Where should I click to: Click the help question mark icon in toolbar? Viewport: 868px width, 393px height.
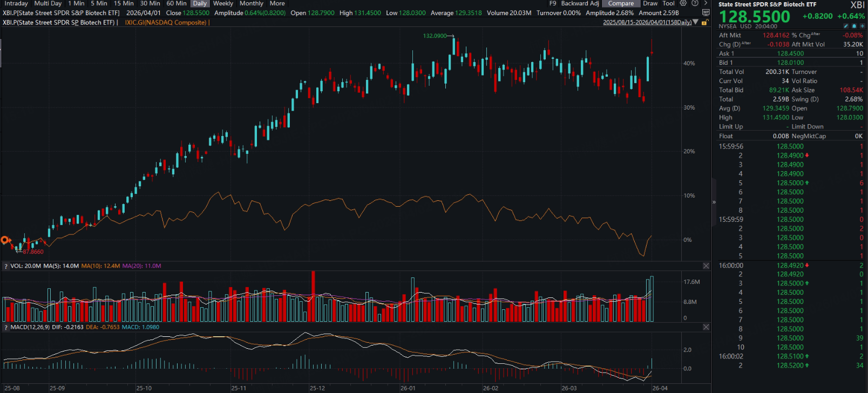[x=695, y=3]
